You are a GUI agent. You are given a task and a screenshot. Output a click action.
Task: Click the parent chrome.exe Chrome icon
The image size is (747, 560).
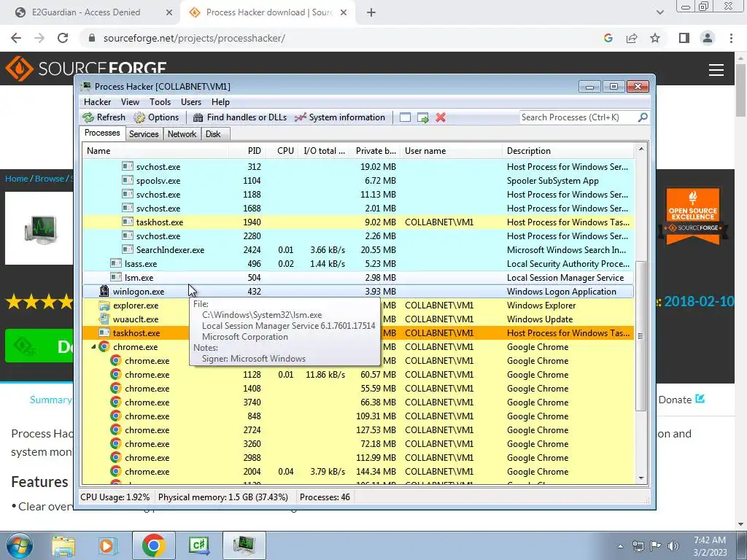coord(104,346)
